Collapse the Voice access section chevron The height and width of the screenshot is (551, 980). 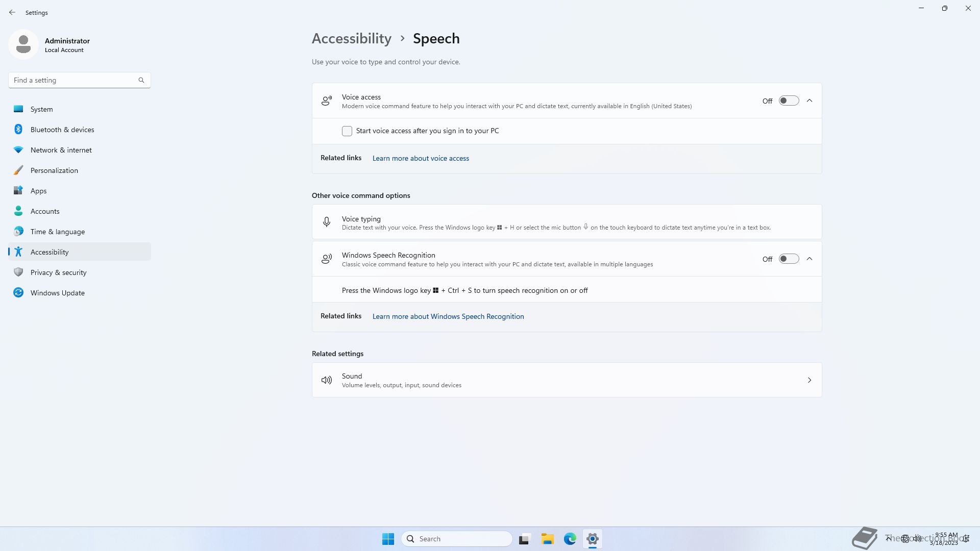point(810,101)
